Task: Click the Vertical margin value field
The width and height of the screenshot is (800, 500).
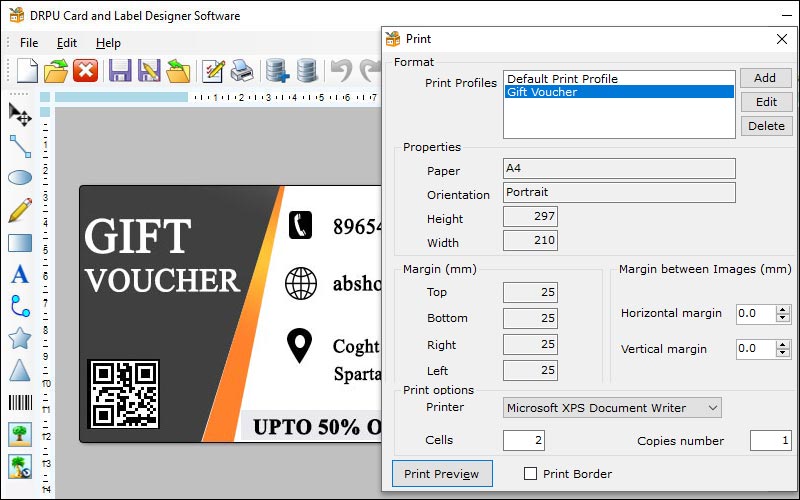Action: point(756,349)
